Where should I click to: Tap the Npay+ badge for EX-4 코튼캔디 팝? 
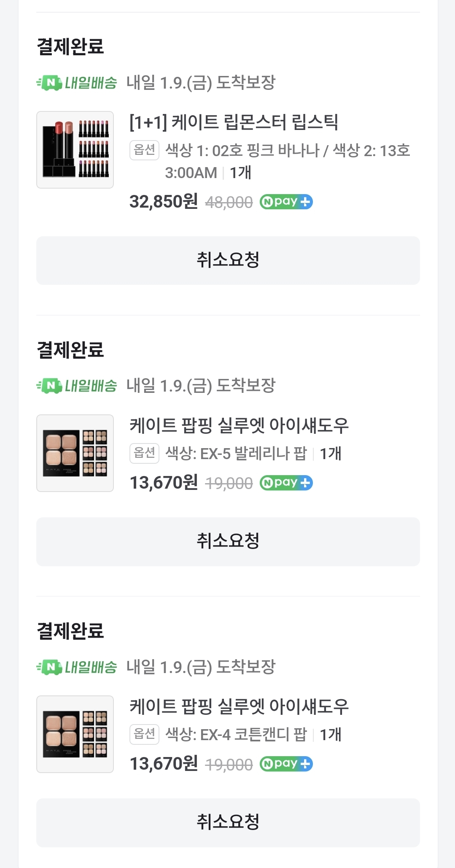[x=286, y=764]
